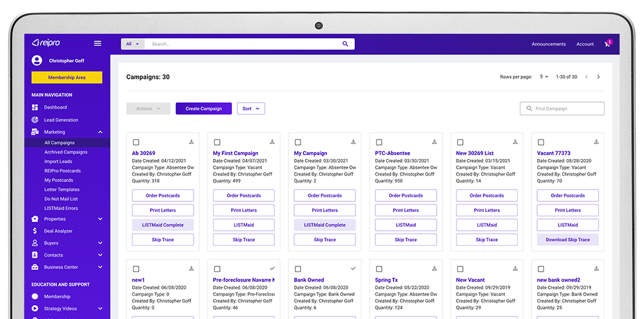Click download icon on Vacant 77373 card
The width and height of the screenshot is (644, 319).
click(596, 142)
